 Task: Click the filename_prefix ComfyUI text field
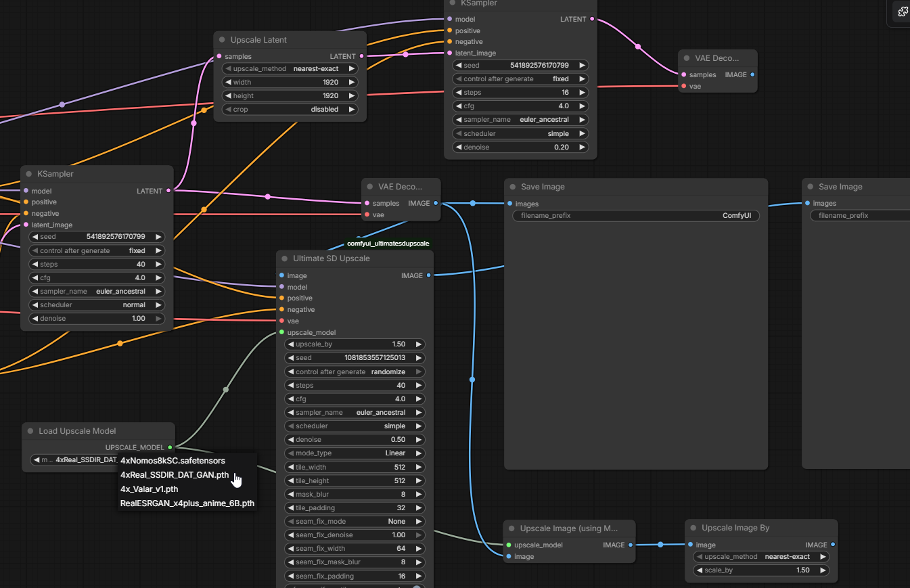pyautogui.click(x=636, y=216)
